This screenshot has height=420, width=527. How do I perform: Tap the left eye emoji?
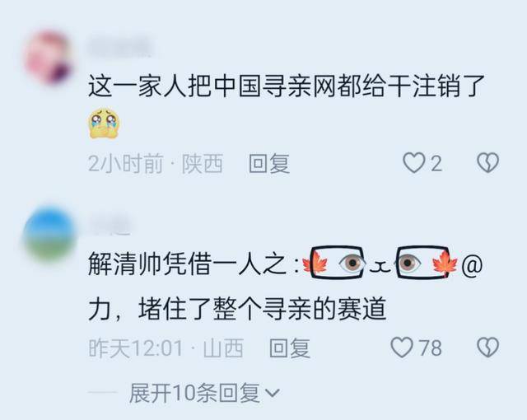pyautogui.click(x=352, y=263)
